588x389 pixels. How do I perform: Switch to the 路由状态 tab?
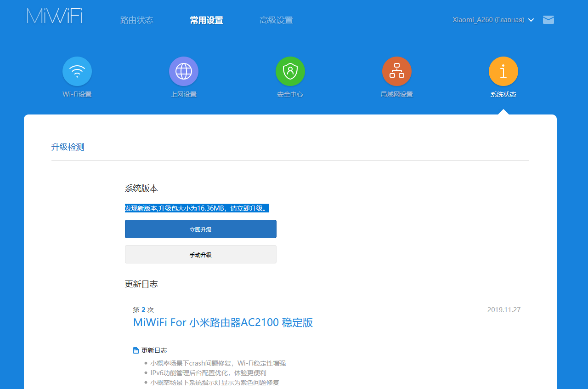click(x=136, y=20)
